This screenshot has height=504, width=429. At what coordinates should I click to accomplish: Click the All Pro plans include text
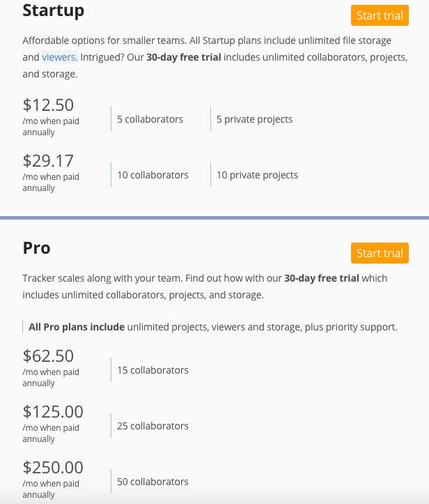point(77,326)
